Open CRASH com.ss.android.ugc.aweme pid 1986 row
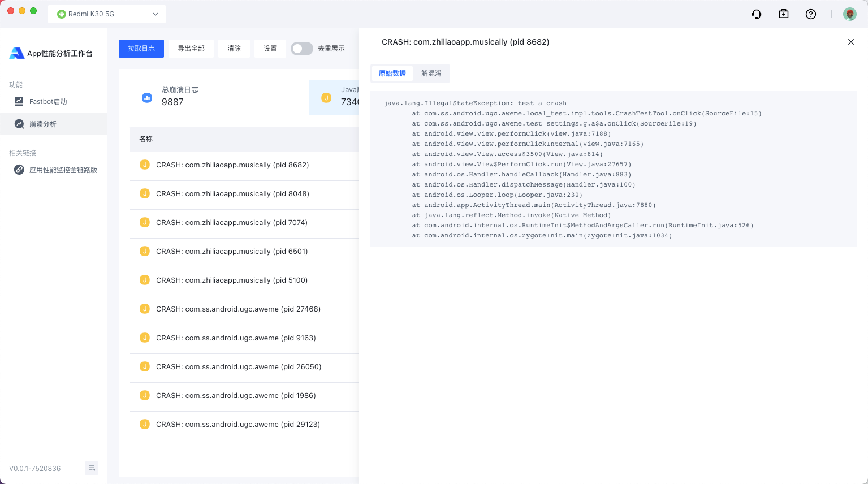 [244, 396]
